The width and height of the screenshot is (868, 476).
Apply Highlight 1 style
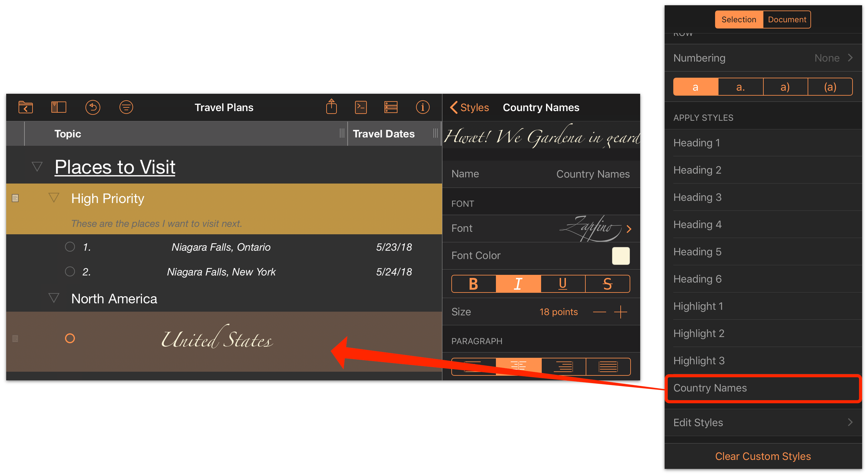click(763, 306)
